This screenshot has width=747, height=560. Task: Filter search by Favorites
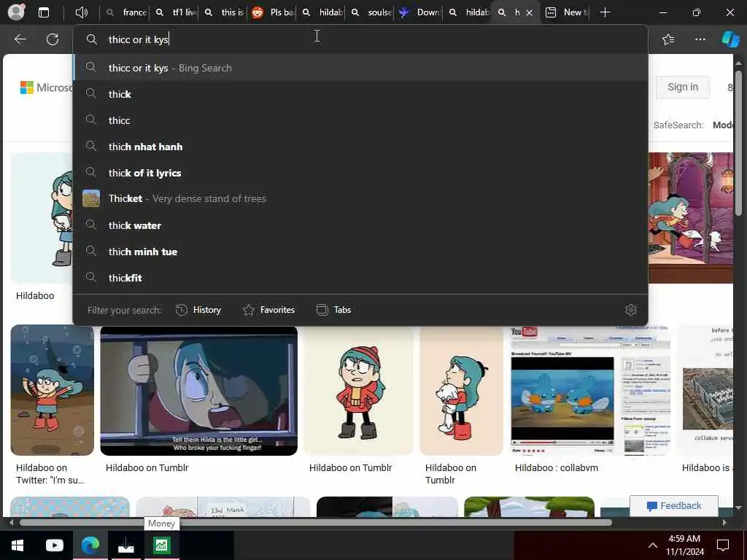click(268, 310)
